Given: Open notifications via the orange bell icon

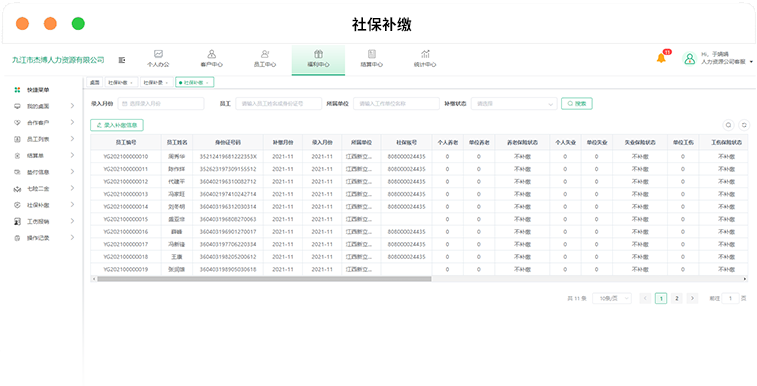Looking at the screenshot, I should pyautogui.click(x=661, y=58).
